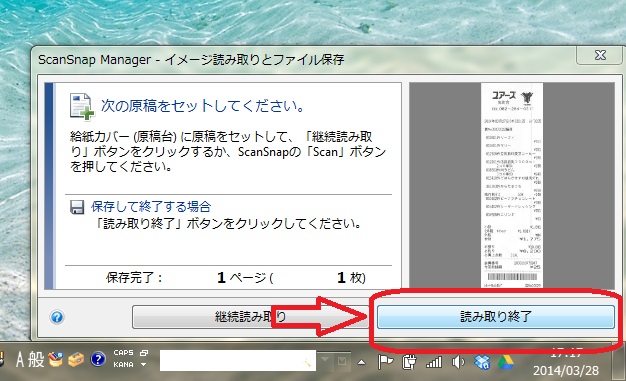Toggle IME conversion mode 般

pos(36,359)
